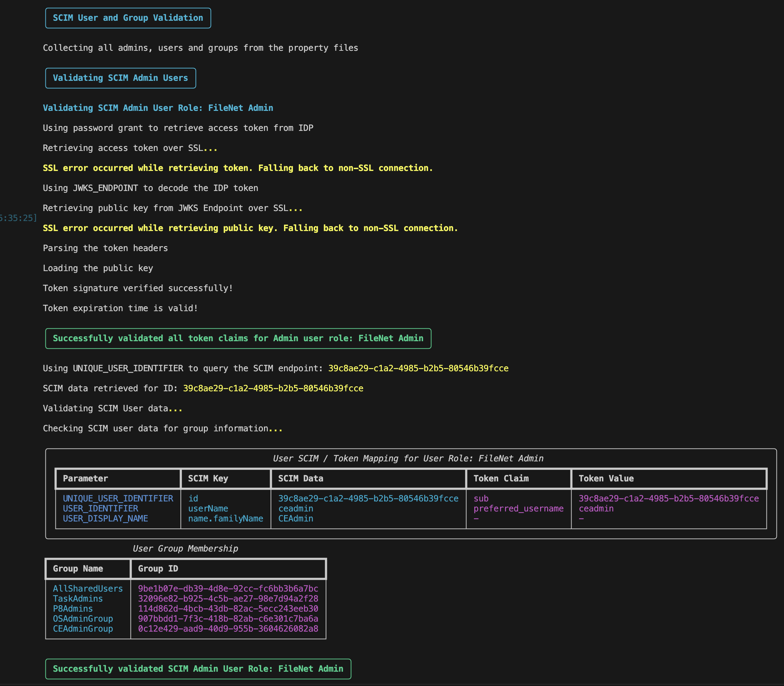Click the UUID after 'SCIM data retrieved for ID:'
Viewport: 784px width, 686px height.
(273, 388)
